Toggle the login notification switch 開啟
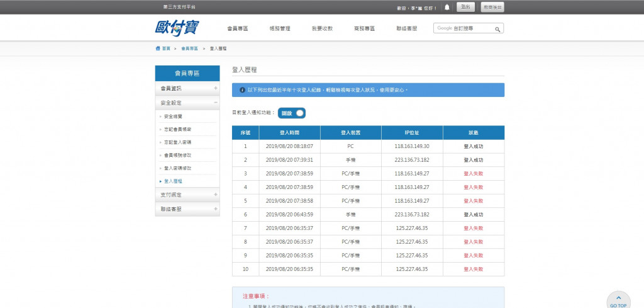The width and height of the screenshot is (644, 308). (x=292, y=113)
